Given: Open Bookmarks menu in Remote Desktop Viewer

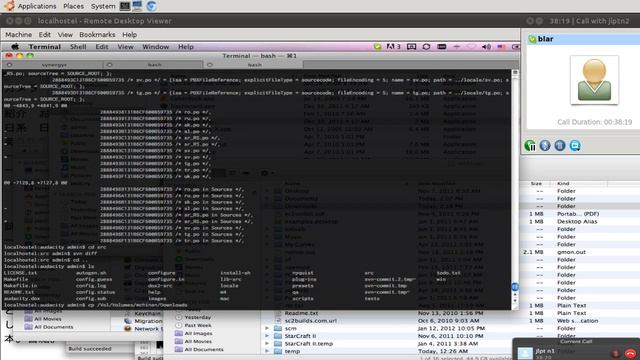Looking at the screenshot, I should (97, 35).
